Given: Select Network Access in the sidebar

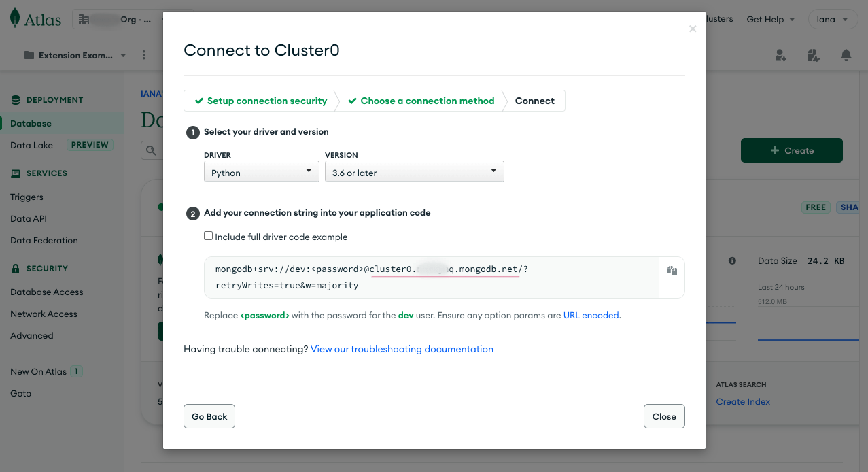Looking at the screenshot, I should (x=43, y=314).
